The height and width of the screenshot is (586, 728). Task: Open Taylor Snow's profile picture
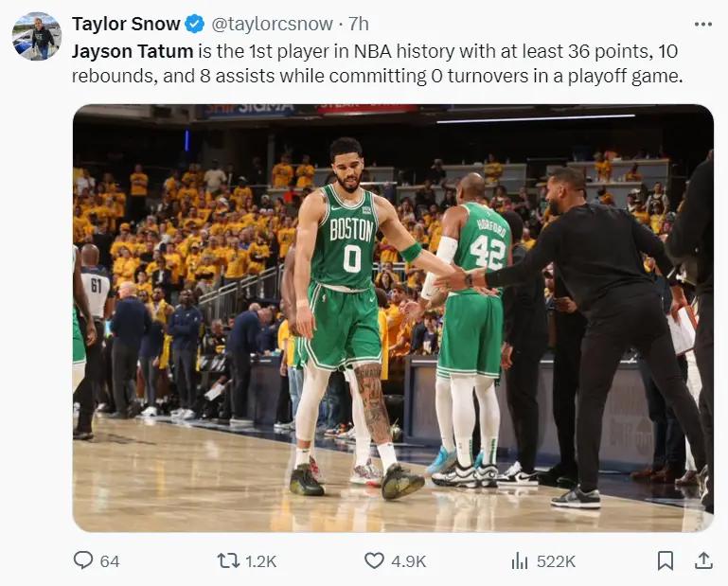tap(37, 36)
